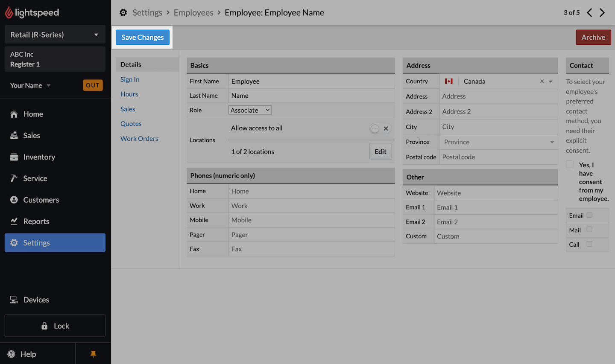This screenshot has height=364, width=615.
Task: Go to the Service section
Action: tap(35, 178)
